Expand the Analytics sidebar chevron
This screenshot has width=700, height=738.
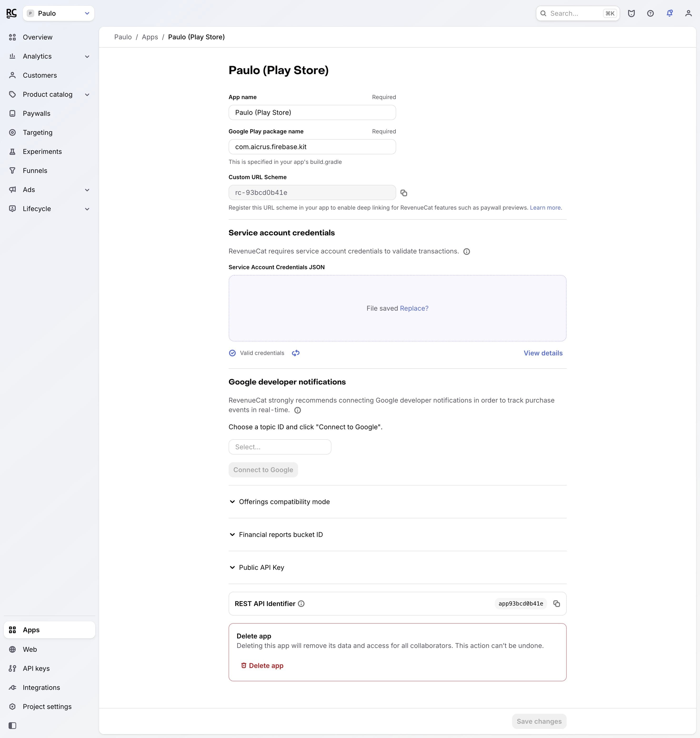pyautogui.click(x=87, y=57)
